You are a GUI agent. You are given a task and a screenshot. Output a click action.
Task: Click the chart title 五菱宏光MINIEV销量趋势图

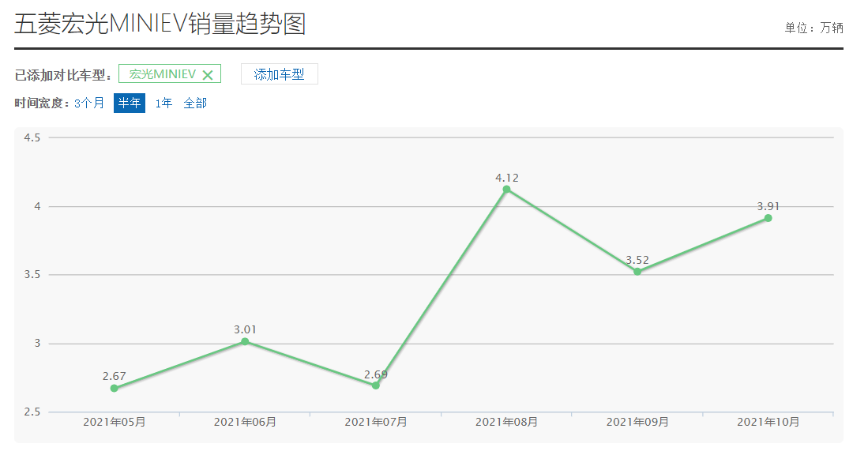[160, 24]
